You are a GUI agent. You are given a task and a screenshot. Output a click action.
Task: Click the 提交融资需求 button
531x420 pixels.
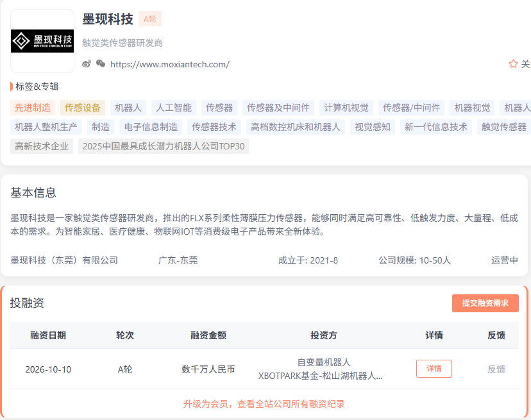[485, 303]
